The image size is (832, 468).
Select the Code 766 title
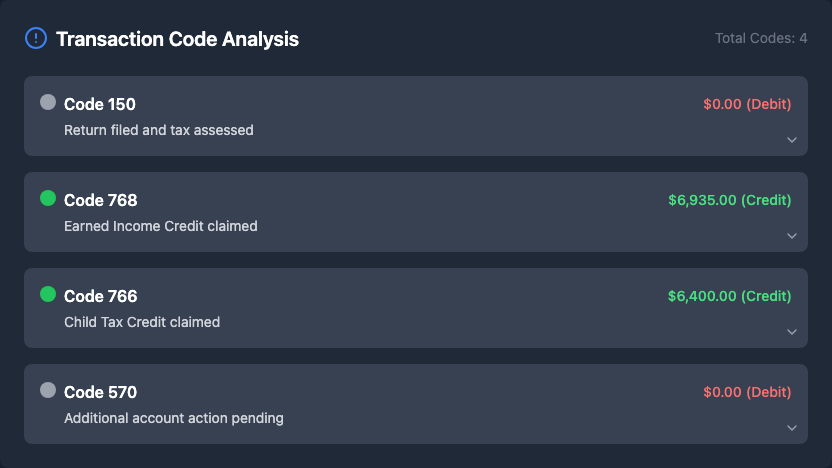[x=101, y=296]
